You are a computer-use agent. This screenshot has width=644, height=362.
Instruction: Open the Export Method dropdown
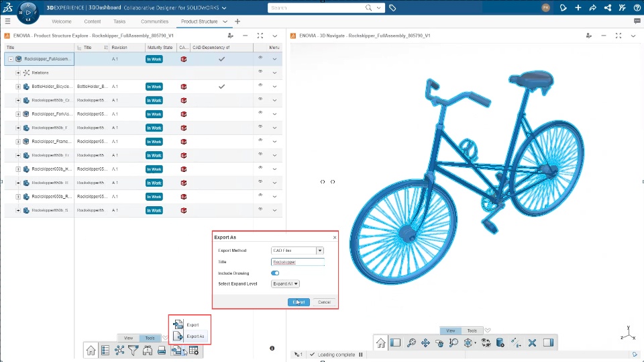[319, 251]
